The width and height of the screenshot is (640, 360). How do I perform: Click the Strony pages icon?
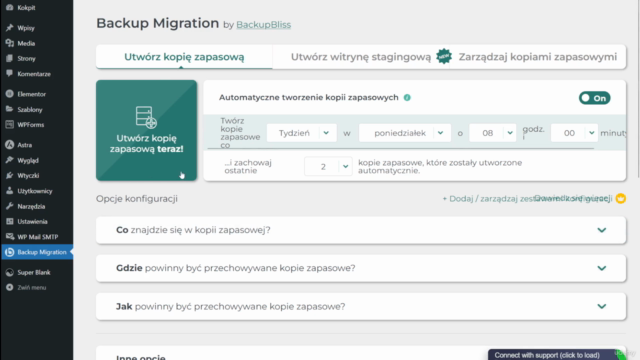(x=9, y=58)
